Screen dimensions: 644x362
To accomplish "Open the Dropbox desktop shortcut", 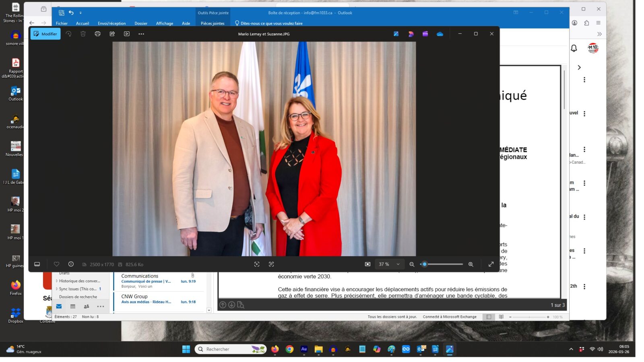I will click(x=16, y=315).
